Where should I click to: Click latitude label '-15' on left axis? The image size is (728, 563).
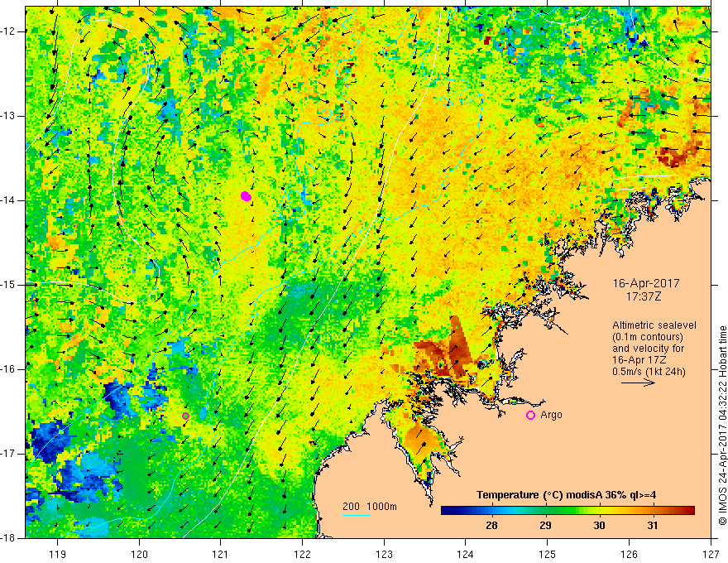point(8,285)
